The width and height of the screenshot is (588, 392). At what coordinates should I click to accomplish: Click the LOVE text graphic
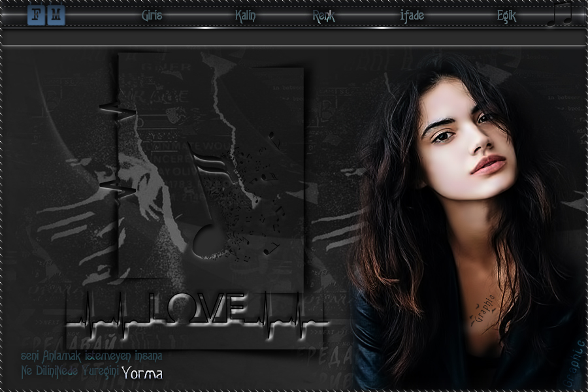pyautogui.click(x=198, y=307)
